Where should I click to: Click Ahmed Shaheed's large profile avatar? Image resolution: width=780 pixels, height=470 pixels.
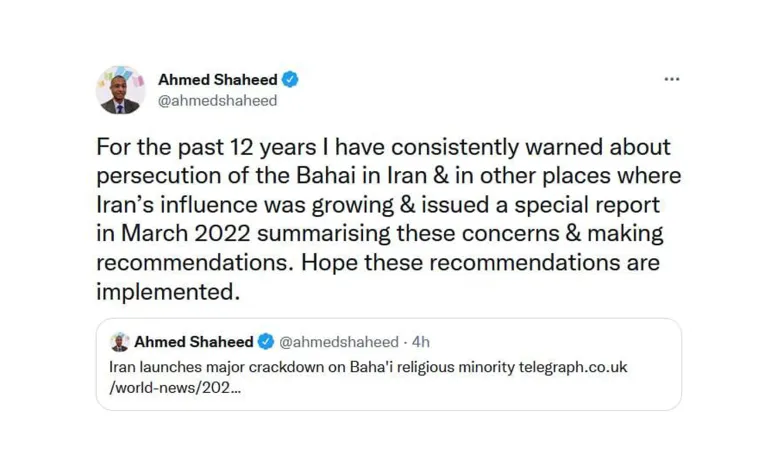[120, 90]
